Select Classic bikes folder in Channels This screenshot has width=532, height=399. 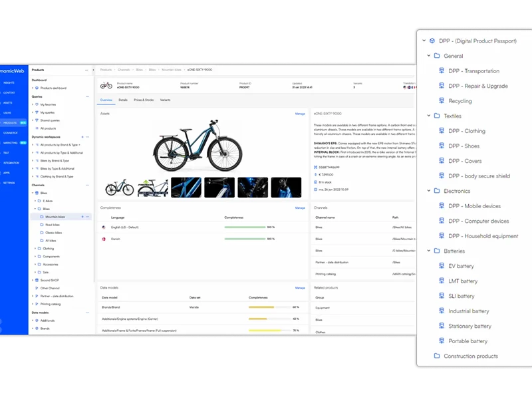pos(54,233)
